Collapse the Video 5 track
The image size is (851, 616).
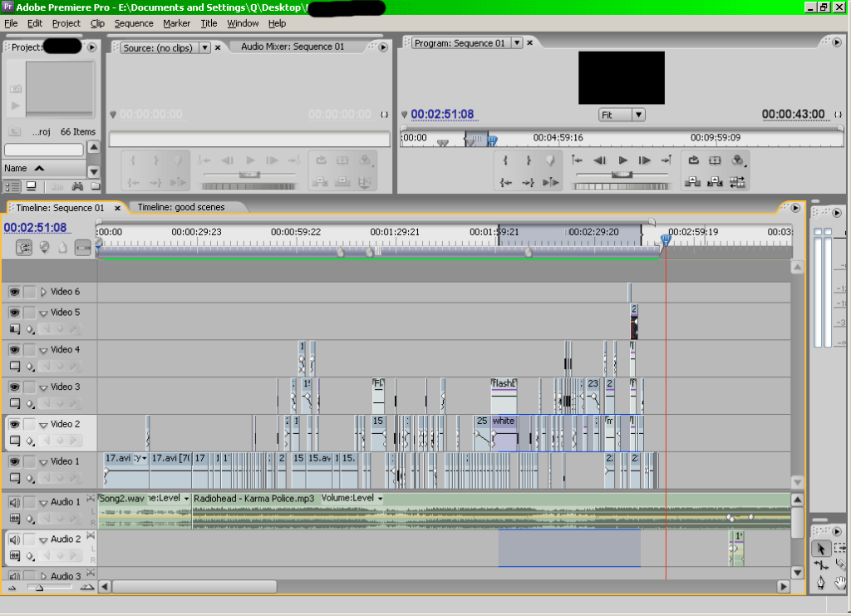[x=43, y=313]
